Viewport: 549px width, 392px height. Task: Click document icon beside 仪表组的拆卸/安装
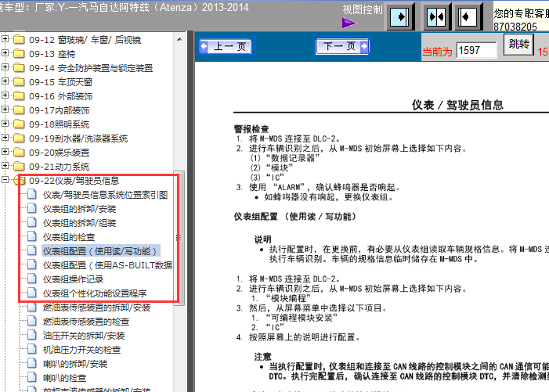pos(32,208)
